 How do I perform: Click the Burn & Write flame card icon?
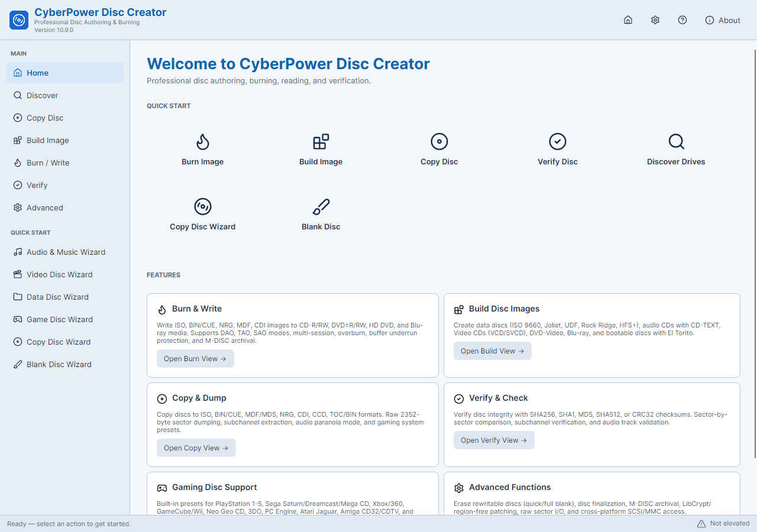coord(162,309)
